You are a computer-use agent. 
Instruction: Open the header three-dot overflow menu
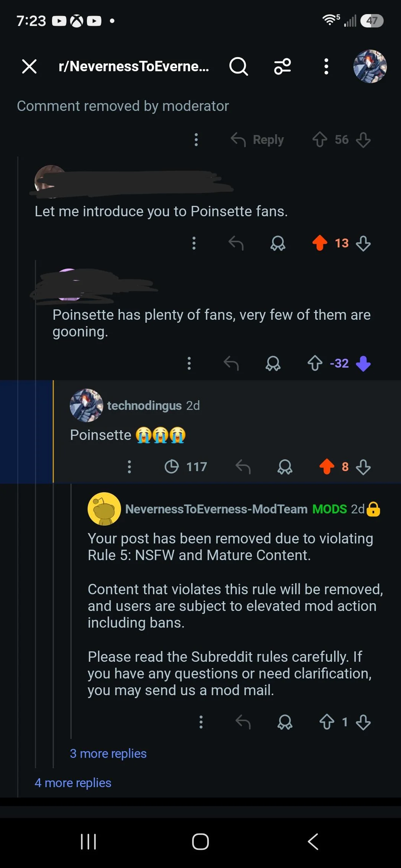[326, 66]
